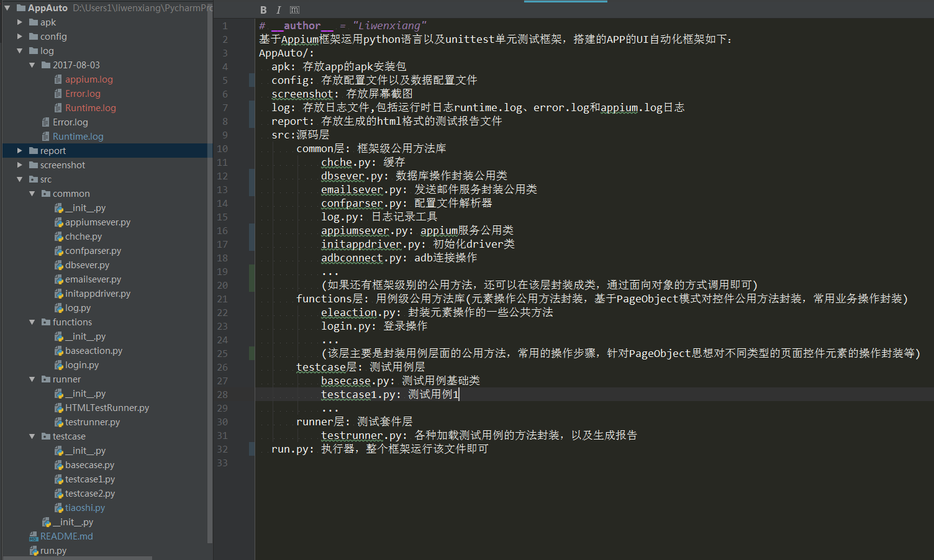Open __init__.py in functions package
Screen dimensions: 934x560
[86, 336]
